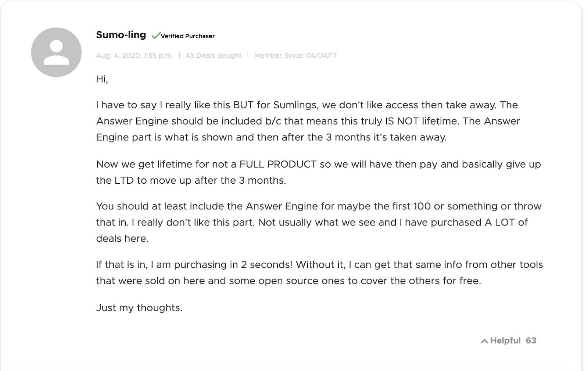Screen dimensions: 588x371
Task: Click the Member Since 04/04/17 text
Action: pos(295,55)
